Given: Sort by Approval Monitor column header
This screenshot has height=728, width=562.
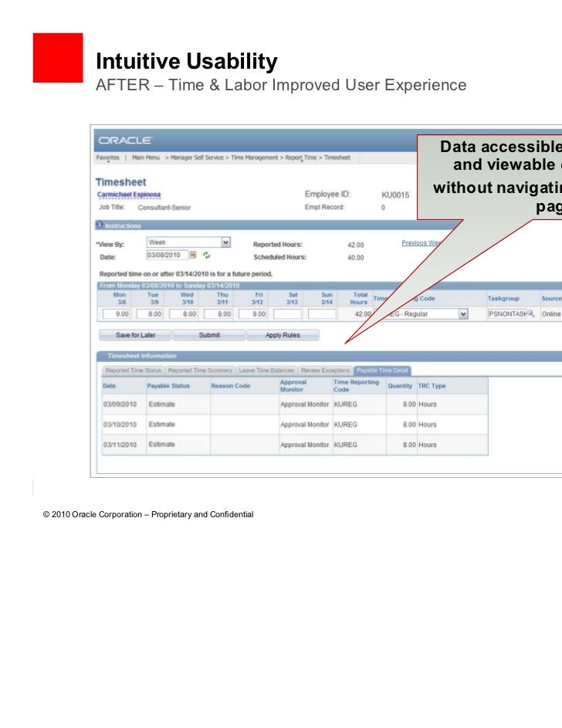Looking at the screenshot, I should pyautogui.click(x=293, y=386).
